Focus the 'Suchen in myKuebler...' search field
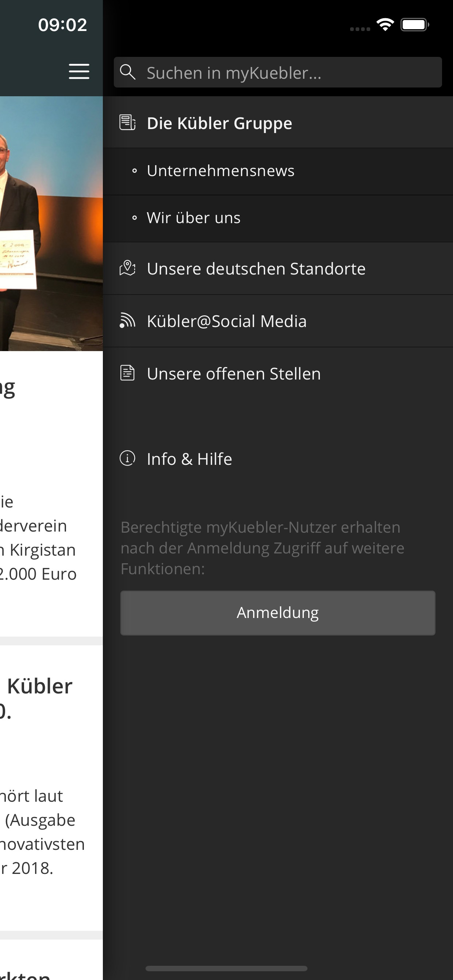This screenshot has height=980, width=453. 278,72
